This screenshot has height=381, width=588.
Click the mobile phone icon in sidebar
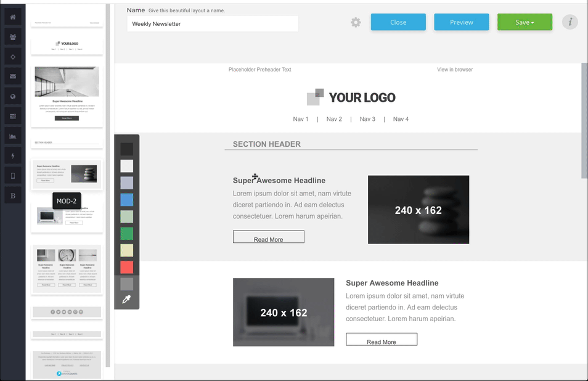coord(13,176)
